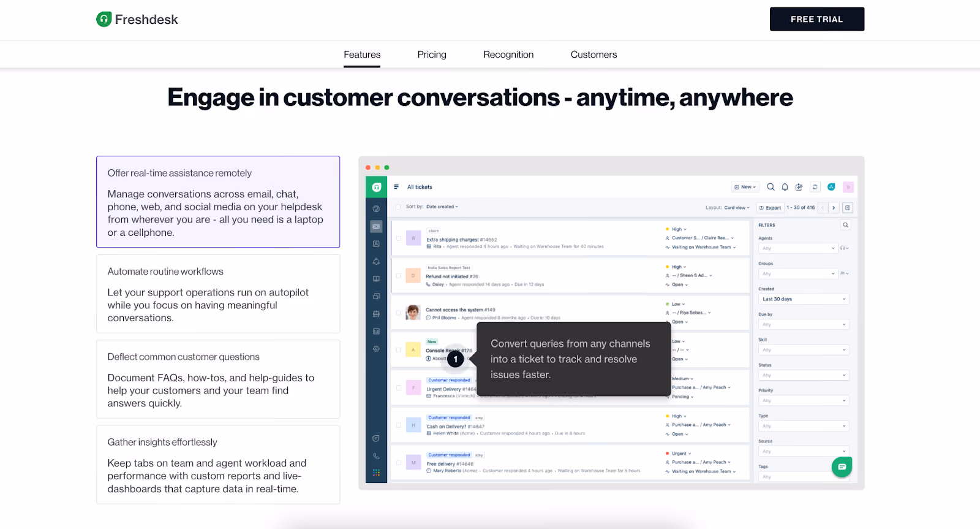
Task: Open the contacts icon in the left sidebar
Action: point(376,244)
